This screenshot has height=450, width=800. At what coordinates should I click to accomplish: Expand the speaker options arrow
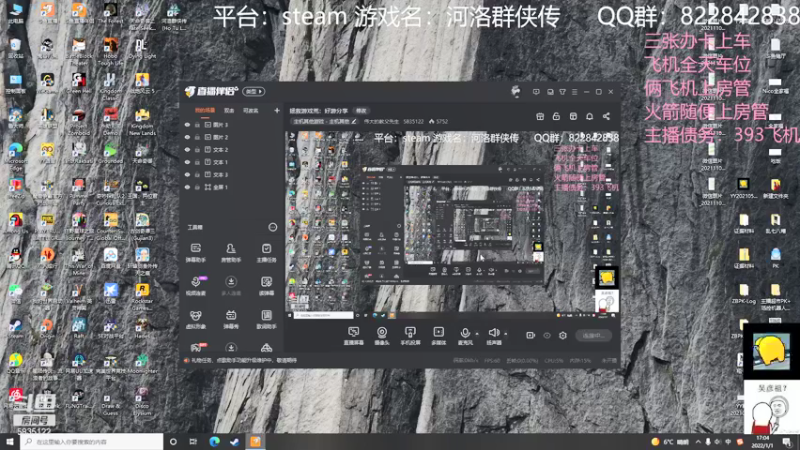click(506, 334)
